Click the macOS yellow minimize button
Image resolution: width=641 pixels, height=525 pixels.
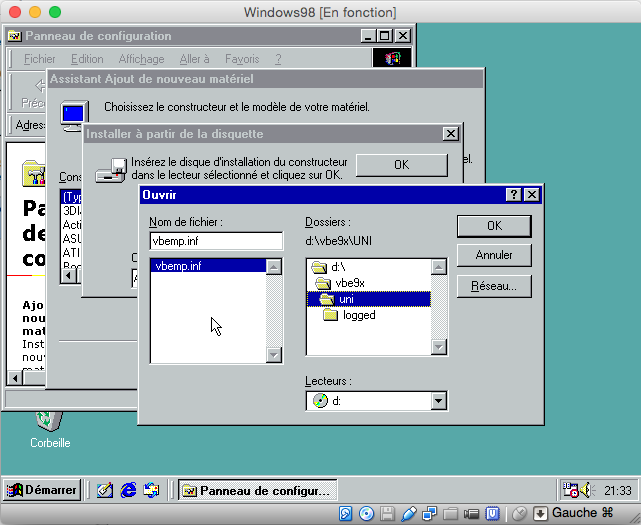click(35, 12)
